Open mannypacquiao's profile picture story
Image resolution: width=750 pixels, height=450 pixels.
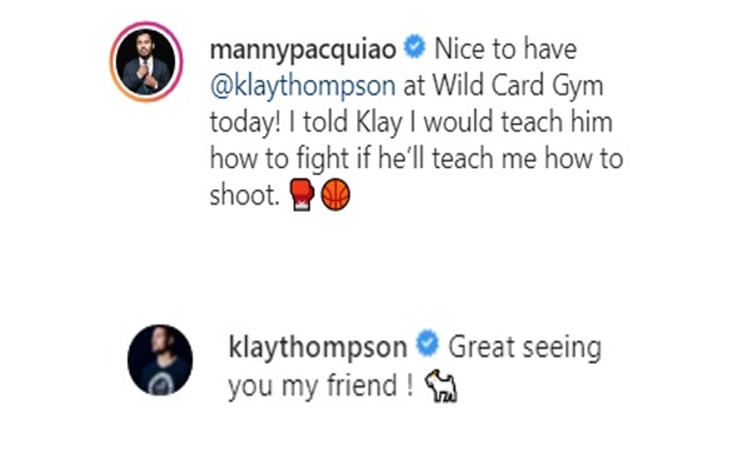coord(146,62)
